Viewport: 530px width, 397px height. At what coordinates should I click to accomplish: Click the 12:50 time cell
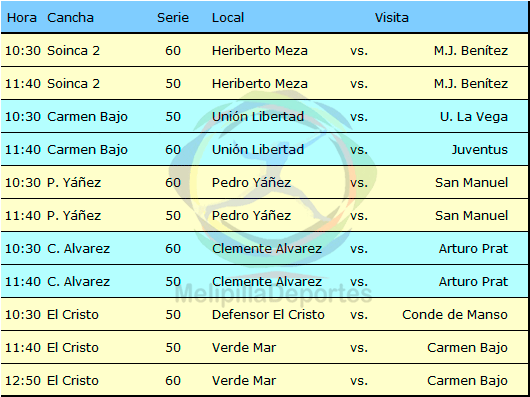click(23, 381)
